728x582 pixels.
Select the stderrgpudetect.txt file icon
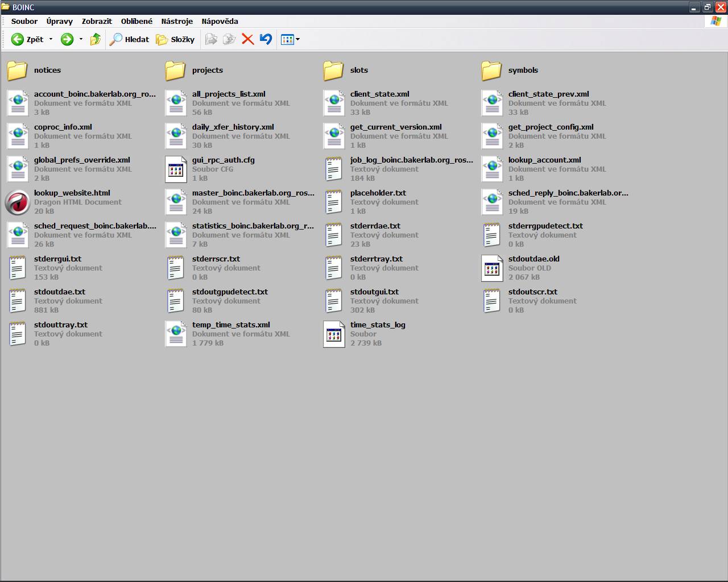click(x=492, y=235)
